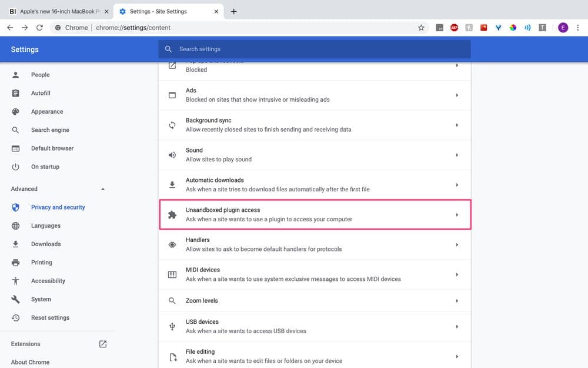Image resolution: width=588 pixels, height=368 pixels.
Task: Open About Chrome link
Action: pos(30,362)
